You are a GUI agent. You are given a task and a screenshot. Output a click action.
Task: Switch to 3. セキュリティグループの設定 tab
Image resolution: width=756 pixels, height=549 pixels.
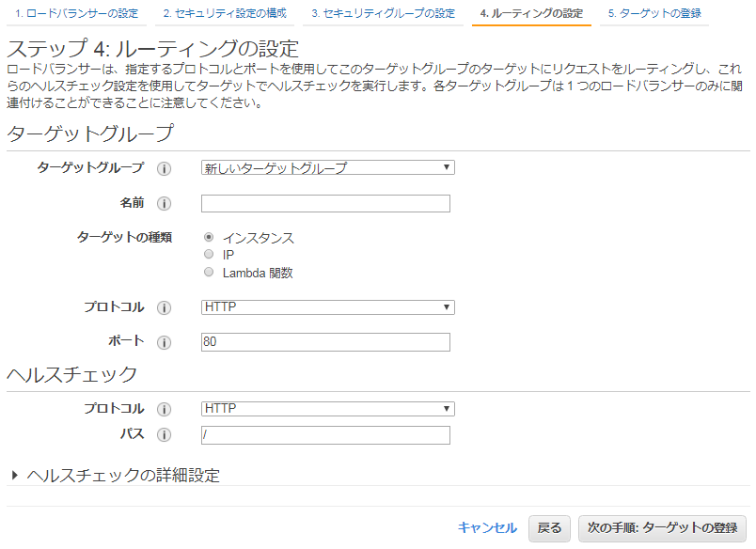pos(383,14)
